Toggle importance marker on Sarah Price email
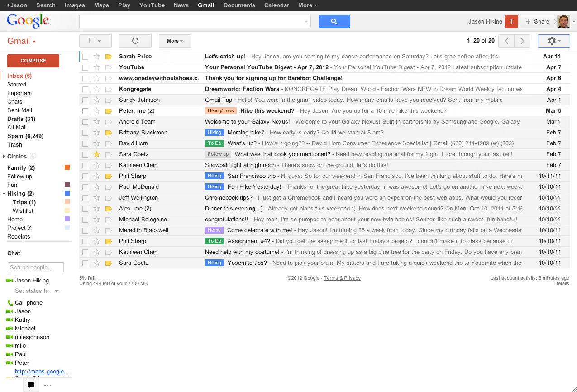The width and height of the screenshot is (577, 392). coord(108,57)
